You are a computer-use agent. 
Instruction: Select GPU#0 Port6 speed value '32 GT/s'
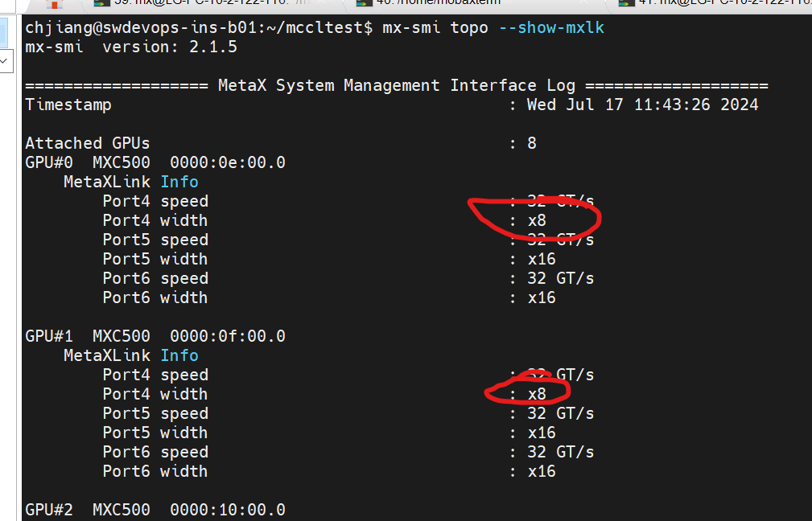(561, 278)
